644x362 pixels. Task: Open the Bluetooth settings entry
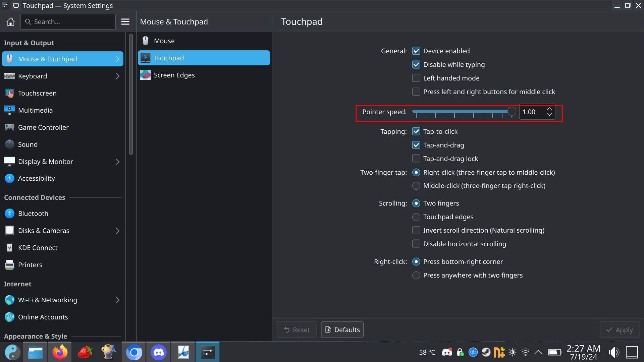click(33, 214)
